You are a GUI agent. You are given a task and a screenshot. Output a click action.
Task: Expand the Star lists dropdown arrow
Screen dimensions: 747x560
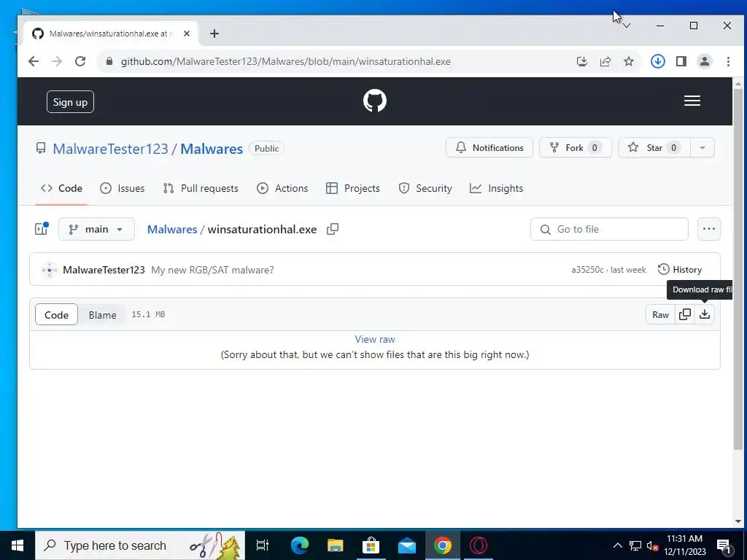(x=703, y=147)
